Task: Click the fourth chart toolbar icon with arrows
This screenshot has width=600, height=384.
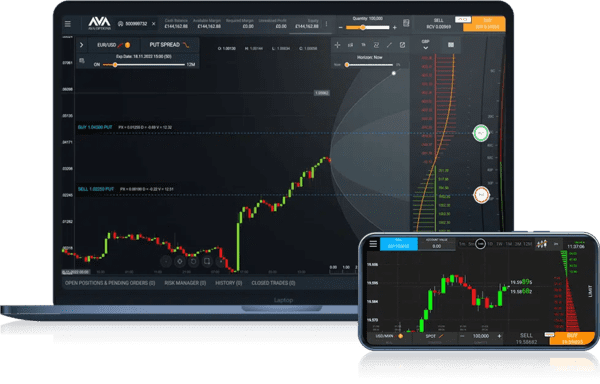Action: coord(376,45)
